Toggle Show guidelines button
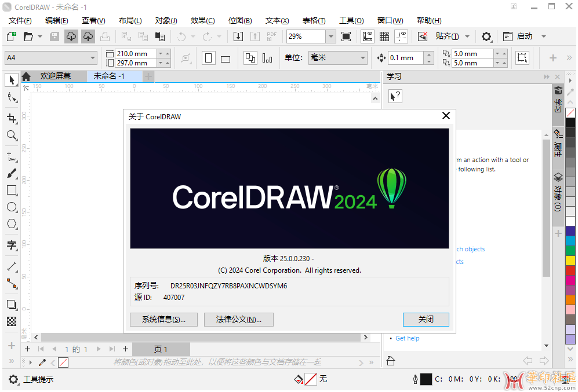This screenshot has height=392, width=578. pyautogui.click(x=401, y=36)
